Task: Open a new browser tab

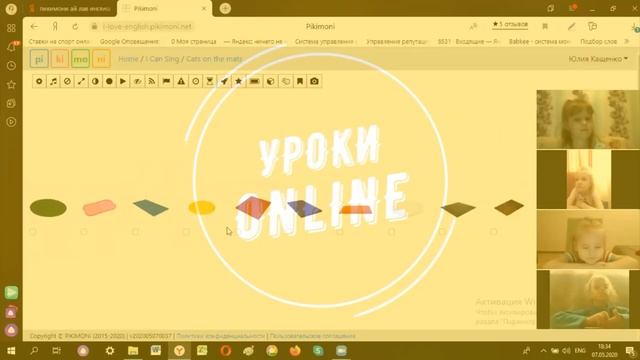Action: [225, 8]
